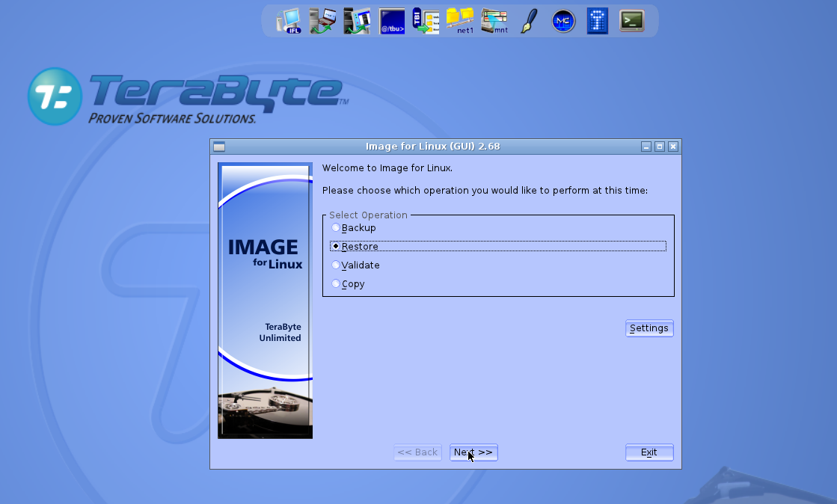Screen dimensions: 837x504
Task: Click the TeraByte logo on the desktop
Action: (188, 96)
